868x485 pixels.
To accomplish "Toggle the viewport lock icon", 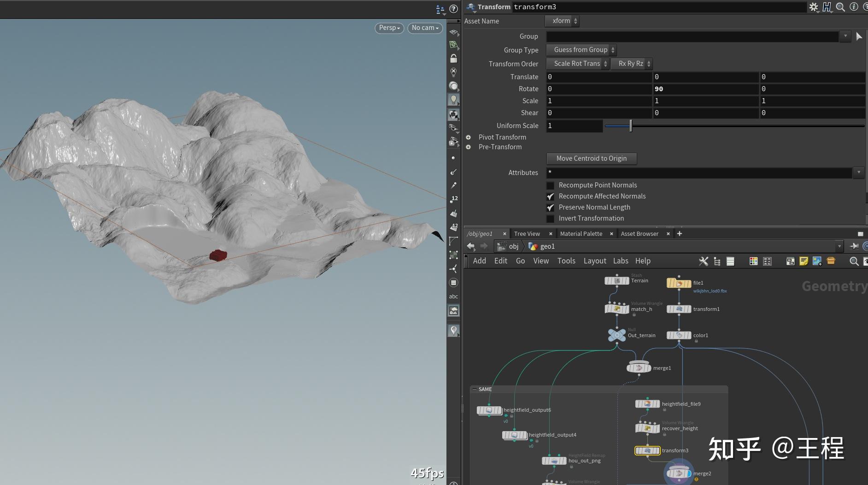I will [x=453, y=58].
